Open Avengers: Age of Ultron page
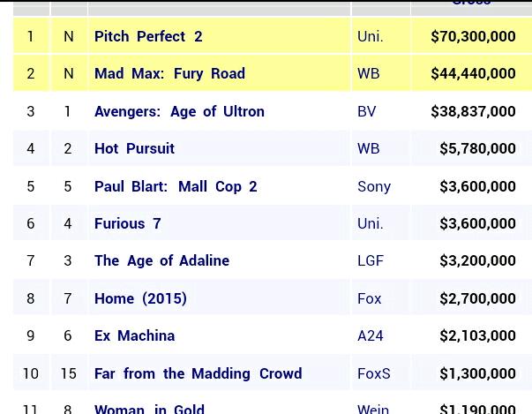 [179, 111]
